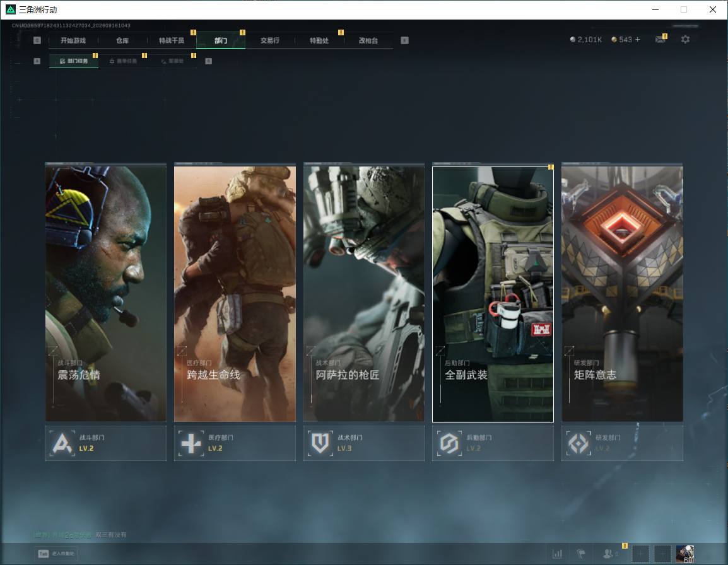Screen dimensions: 728x565
Task: Click the 三角洲行动 app icon in title bar
Action: tap(10, 9)
